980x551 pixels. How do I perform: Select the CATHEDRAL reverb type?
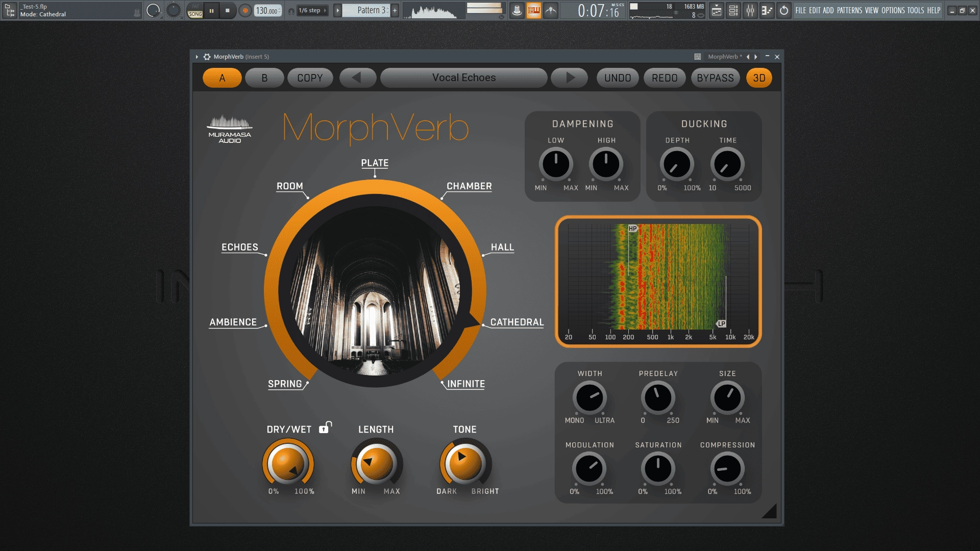(x=517, y=322)
